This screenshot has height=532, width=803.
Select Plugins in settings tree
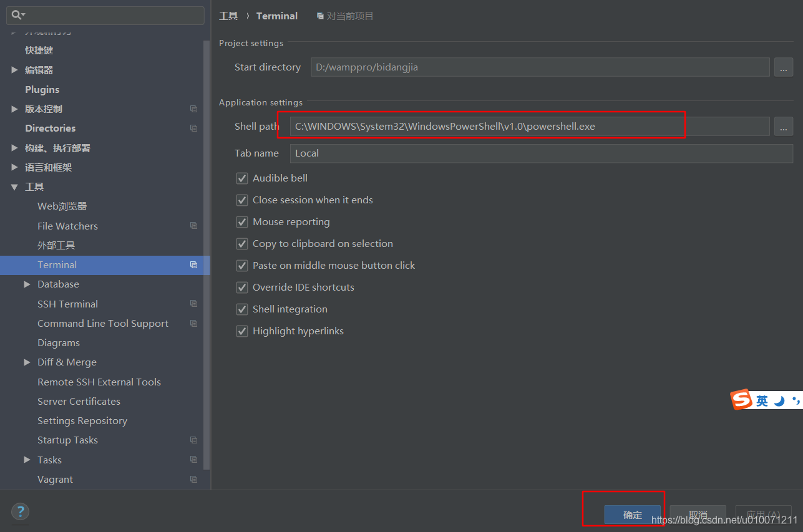(x=42, y=89)
